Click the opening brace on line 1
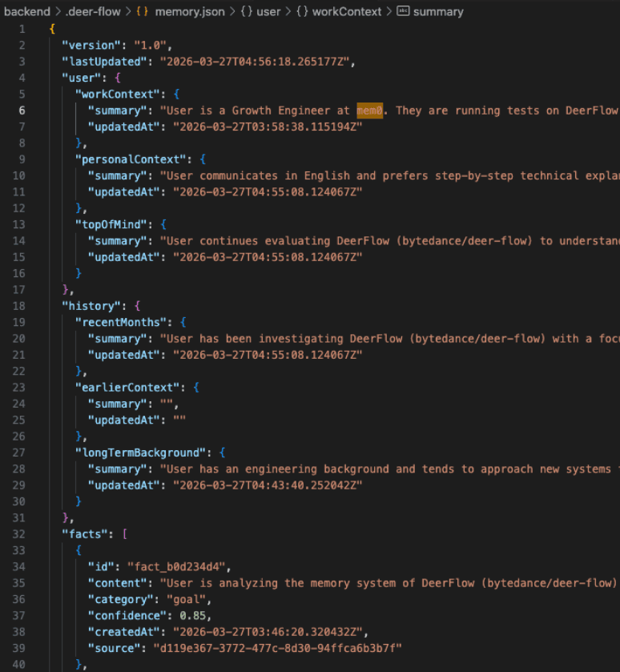This screenshot has width=620, height=672. click(52, 29)
